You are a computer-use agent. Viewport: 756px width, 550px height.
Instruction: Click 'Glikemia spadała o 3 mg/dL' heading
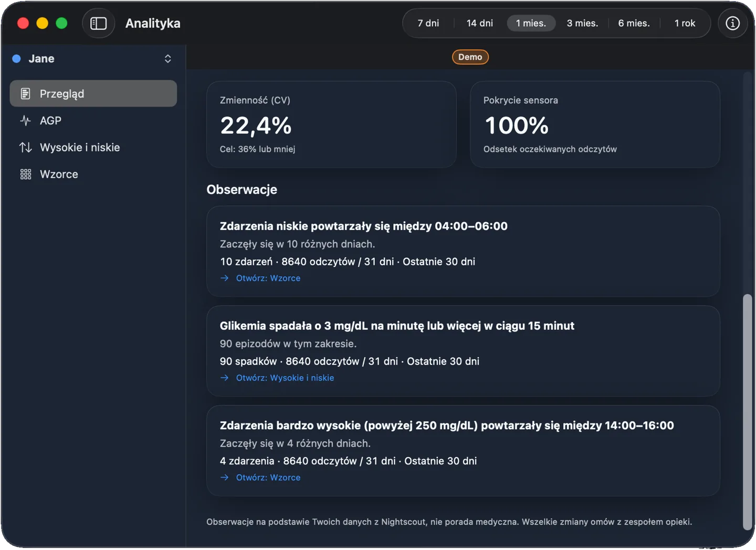coord(397,326)
